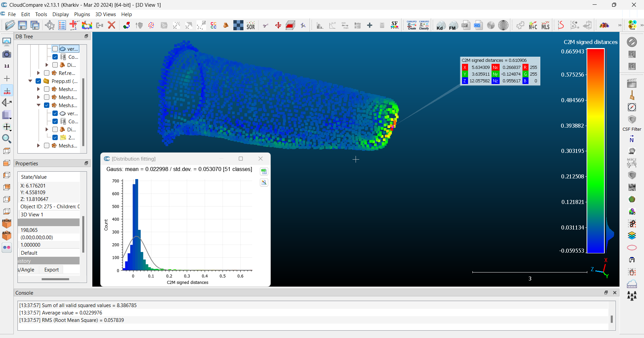Click the Export button in Properties
The image size is (644, 338).
coord(51,270)
